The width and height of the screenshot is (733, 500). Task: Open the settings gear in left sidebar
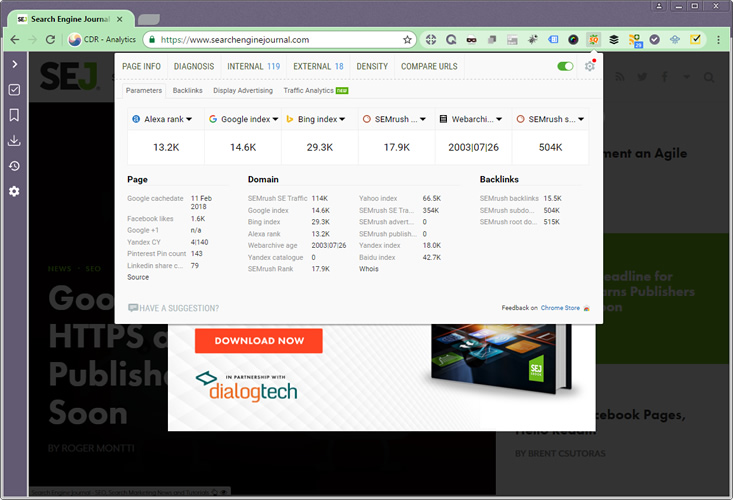pos(14,191)
